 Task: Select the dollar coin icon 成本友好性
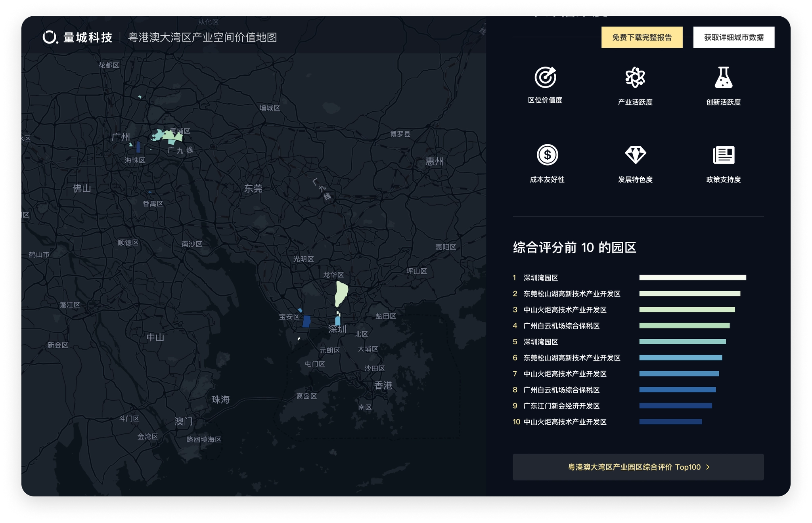[x=547, y=155]
